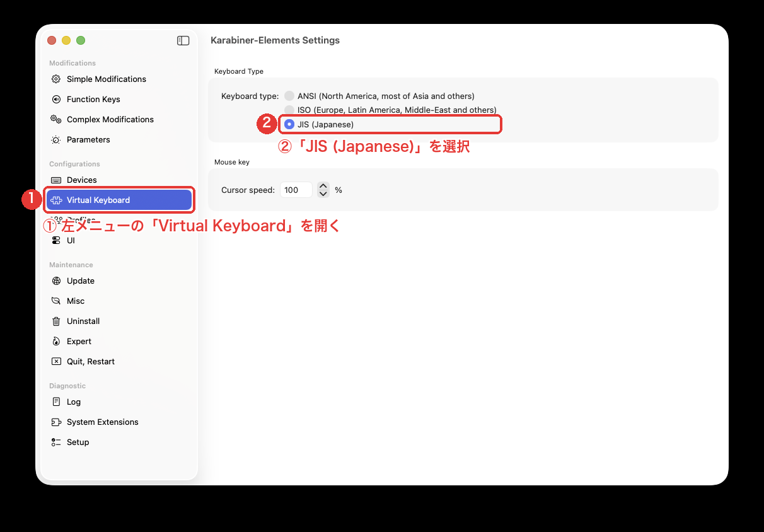The width and height of the screenshot is (764, 532).
Task: Click the Uninstall trash icon
Action: point(55,321)
